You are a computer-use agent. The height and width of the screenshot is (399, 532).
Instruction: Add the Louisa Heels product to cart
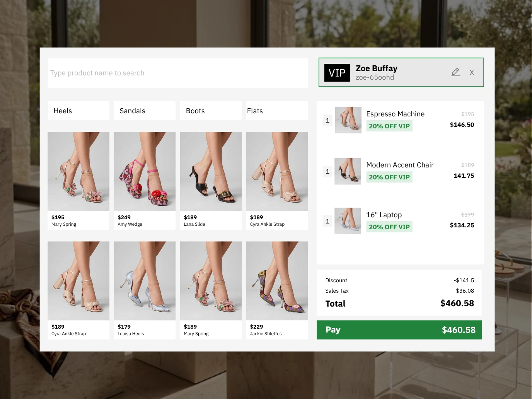(145, 290)
